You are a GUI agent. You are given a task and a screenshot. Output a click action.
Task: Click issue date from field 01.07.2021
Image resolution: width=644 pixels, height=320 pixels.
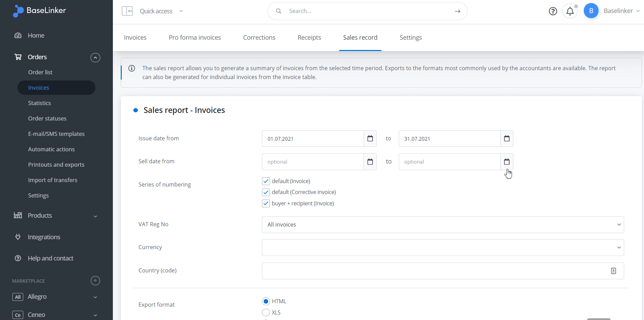(313, 139)
